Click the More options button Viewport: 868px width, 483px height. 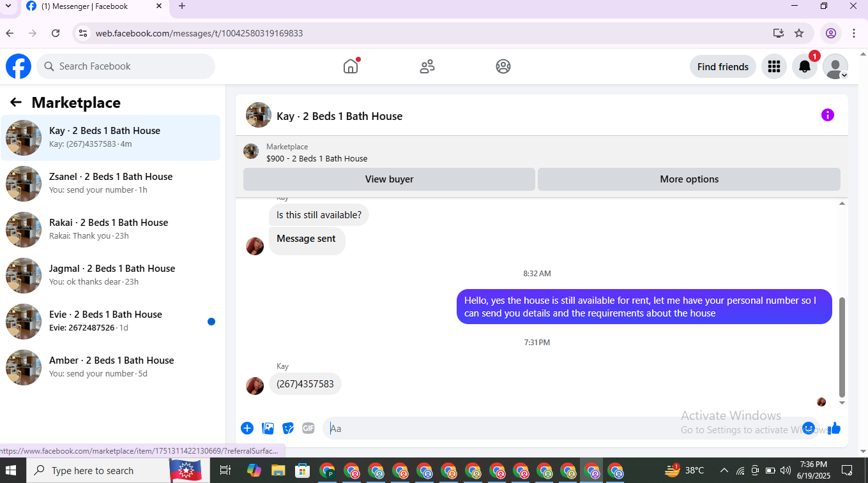coord(689,179)
